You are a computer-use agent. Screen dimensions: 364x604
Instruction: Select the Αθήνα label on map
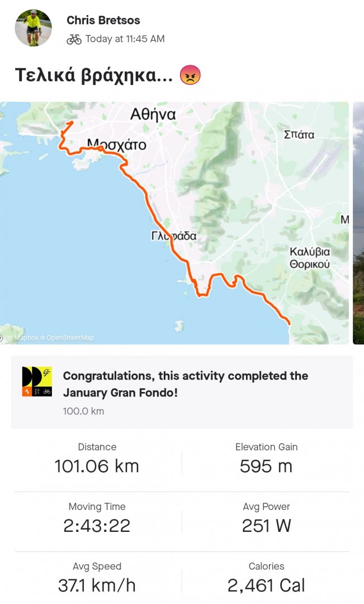pos(153,115)
